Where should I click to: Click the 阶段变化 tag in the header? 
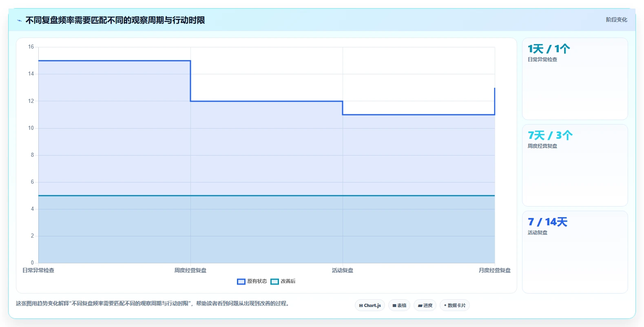(616, 20)
